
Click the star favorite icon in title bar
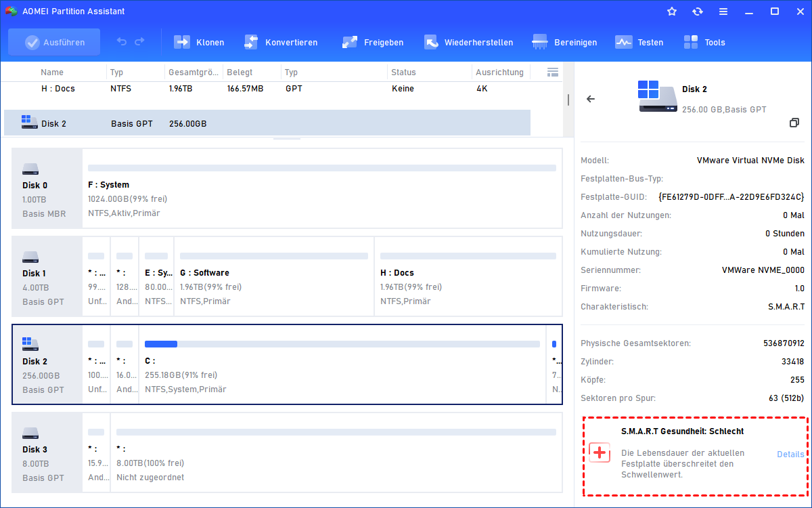click(x=672, y=12)
